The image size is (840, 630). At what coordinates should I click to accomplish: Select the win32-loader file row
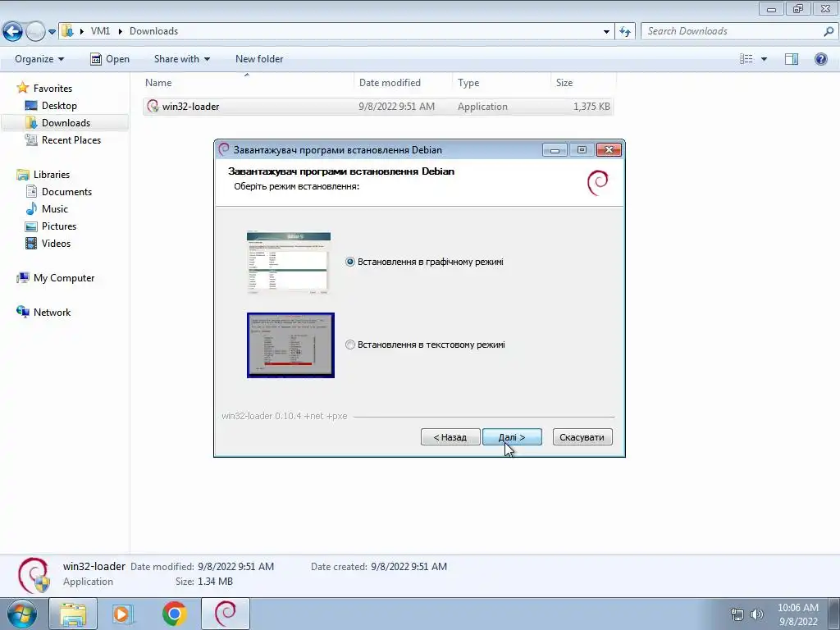tap(377, 106)
